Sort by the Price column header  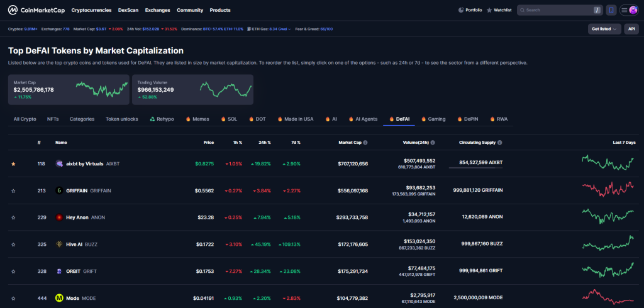209,143
